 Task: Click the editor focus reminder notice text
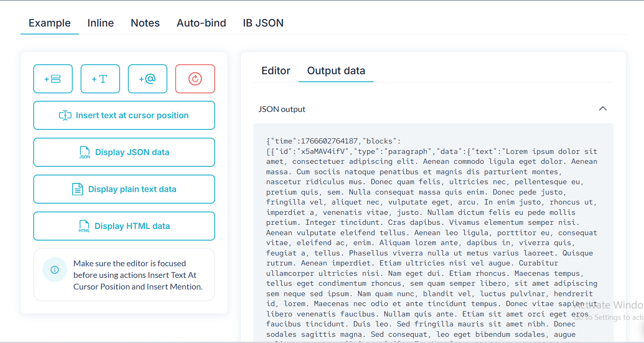138,275
